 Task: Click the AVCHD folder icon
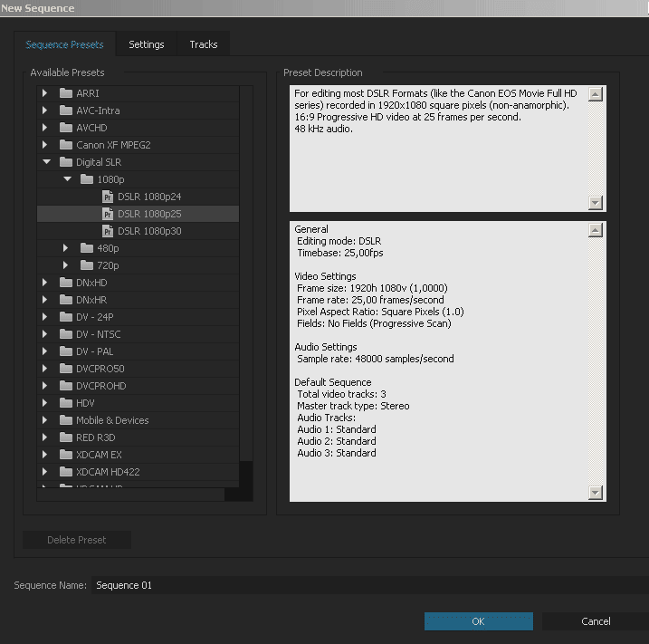(x=66, y=127)
